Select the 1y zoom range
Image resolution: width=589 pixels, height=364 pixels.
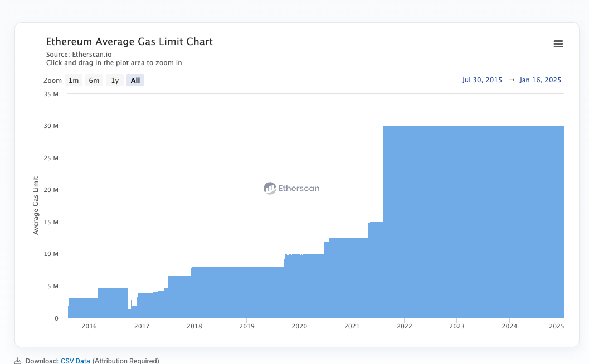coord(115,80)
